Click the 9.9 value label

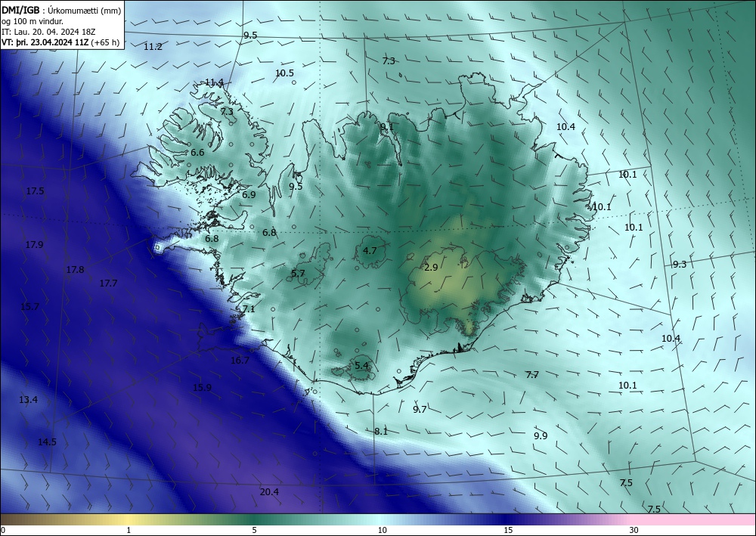click(x=541, y=436)
